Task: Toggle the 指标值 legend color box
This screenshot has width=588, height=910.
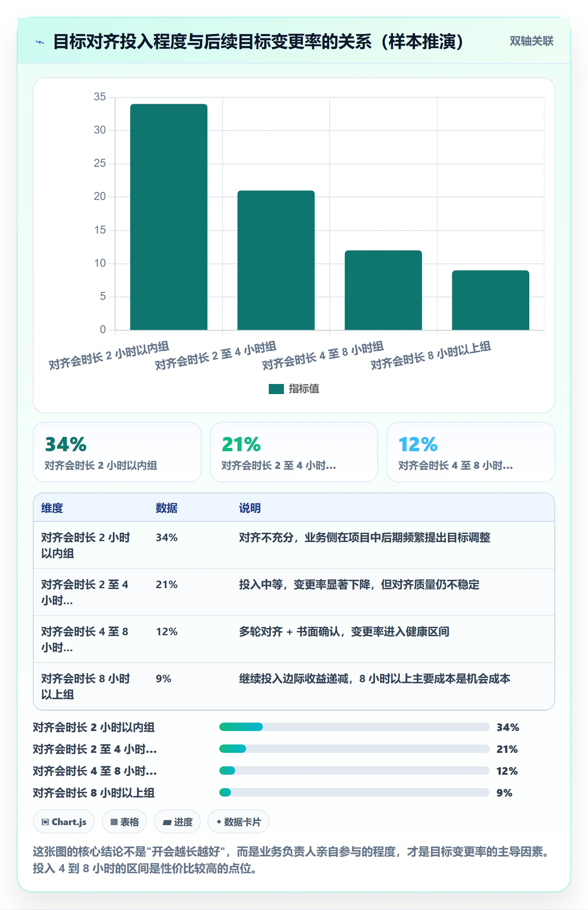Action: point(276,389)
